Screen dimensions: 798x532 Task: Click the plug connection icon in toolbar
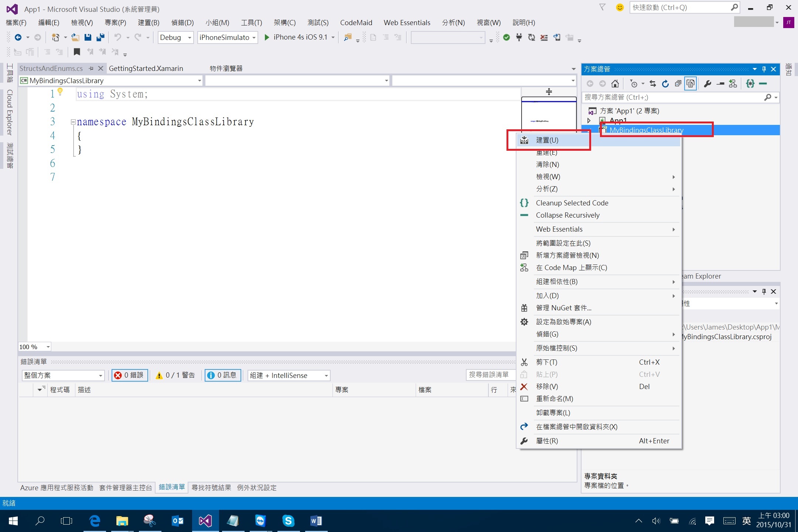pyautogui.click(x=519, y=37)
